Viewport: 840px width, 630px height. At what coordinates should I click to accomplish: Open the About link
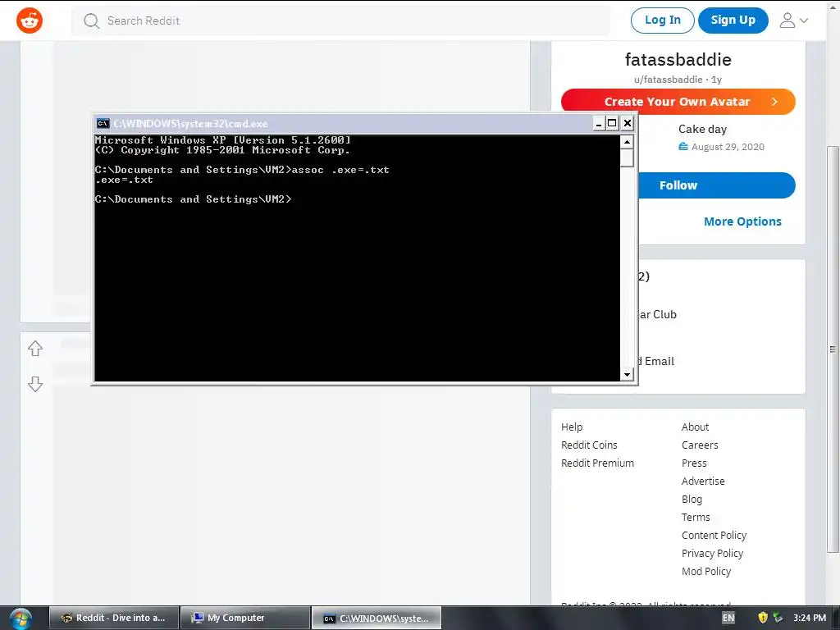click(695, 427)
